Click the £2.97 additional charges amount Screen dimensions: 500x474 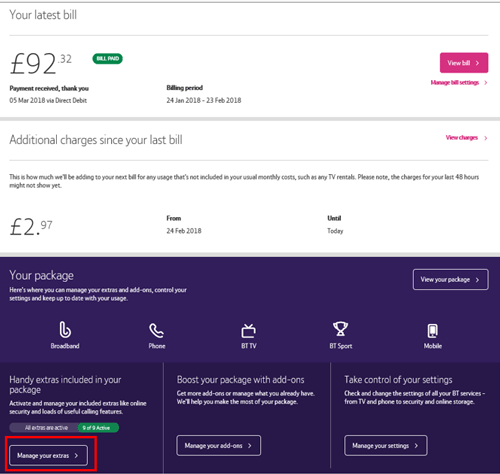[x=31, y=227]
